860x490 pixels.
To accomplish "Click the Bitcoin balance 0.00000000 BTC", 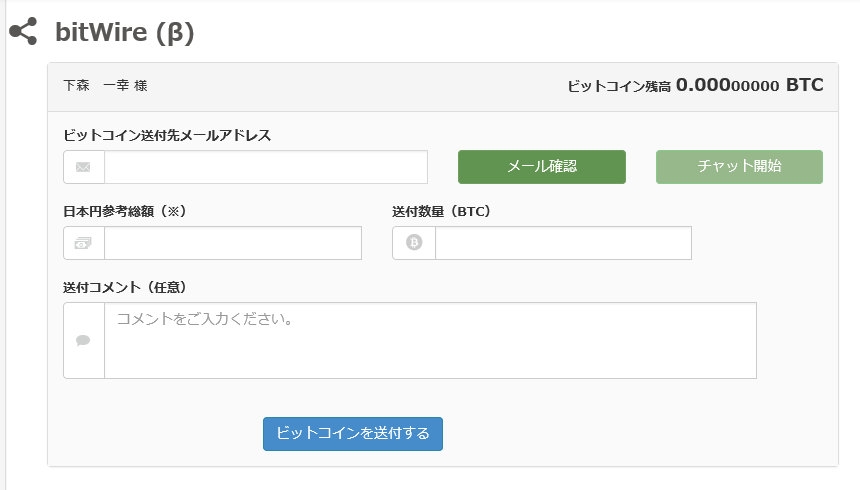I will (749, 85).
